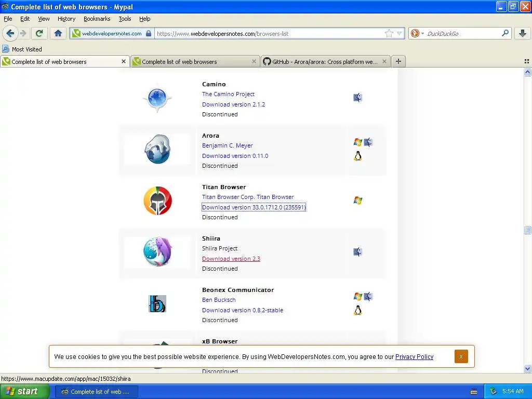The height and width of the screenshot is (399, 532).
Task: Click the Mypal taskbar window button
Action: pyautogui.click(x=96, y=392)
